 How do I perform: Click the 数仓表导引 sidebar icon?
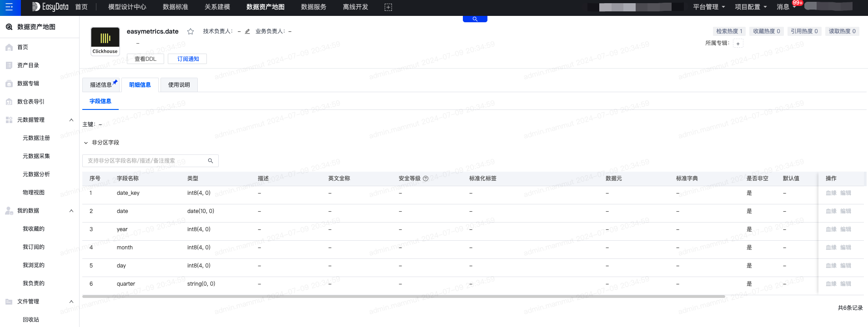pos(9,102)
